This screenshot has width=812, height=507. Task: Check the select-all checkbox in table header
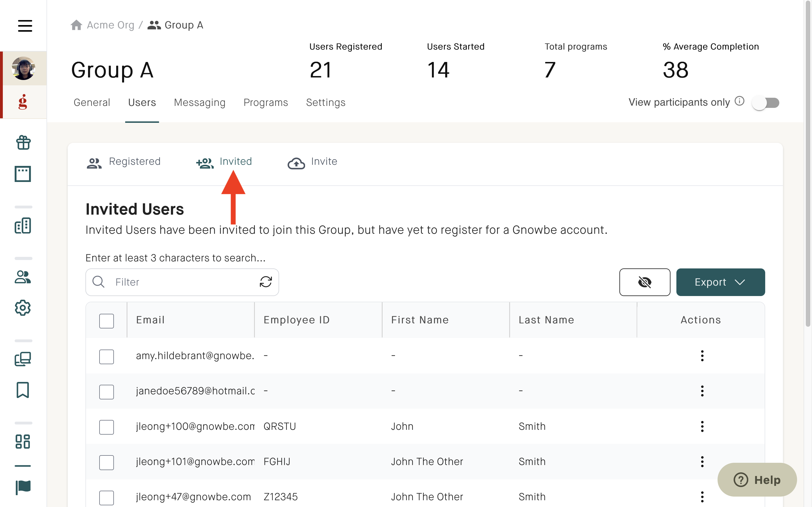[x=106, y=321]
